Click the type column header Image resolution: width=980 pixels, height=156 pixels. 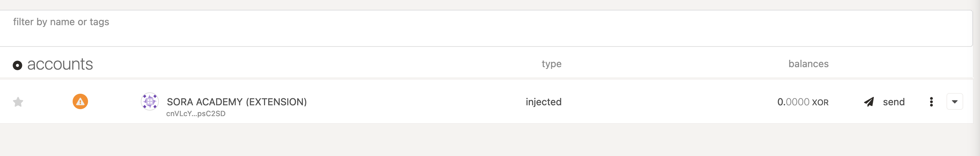pos(551,64)
